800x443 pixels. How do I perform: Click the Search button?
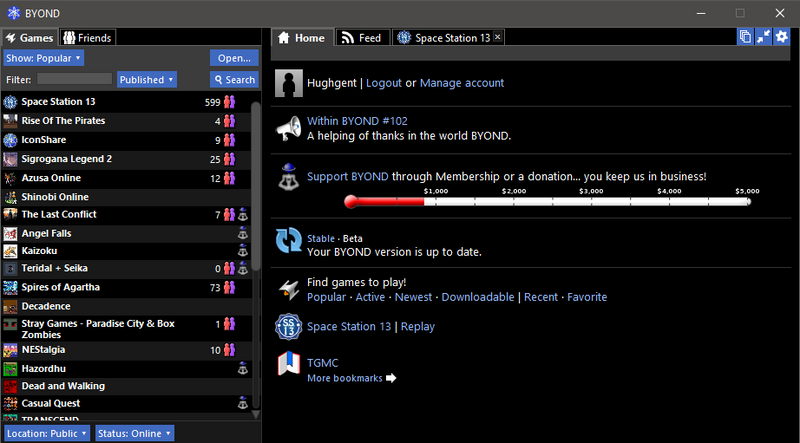[234, 80]
